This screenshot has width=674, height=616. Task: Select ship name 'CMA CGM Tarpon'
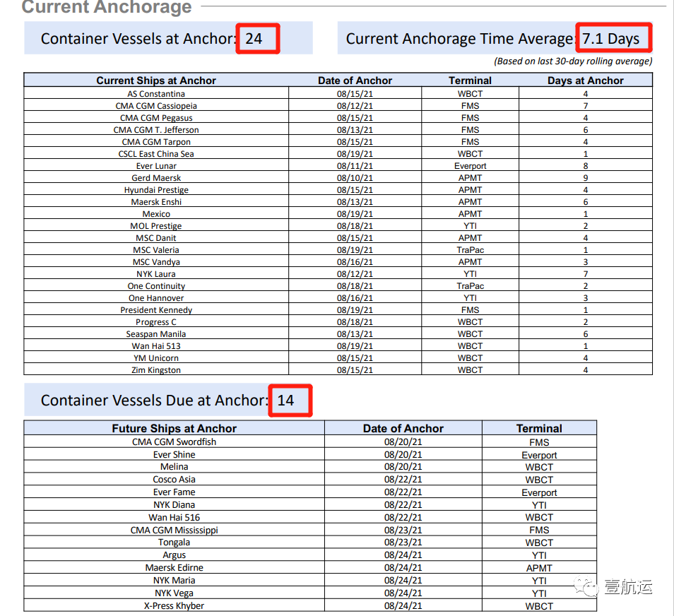tap(156, 142)
